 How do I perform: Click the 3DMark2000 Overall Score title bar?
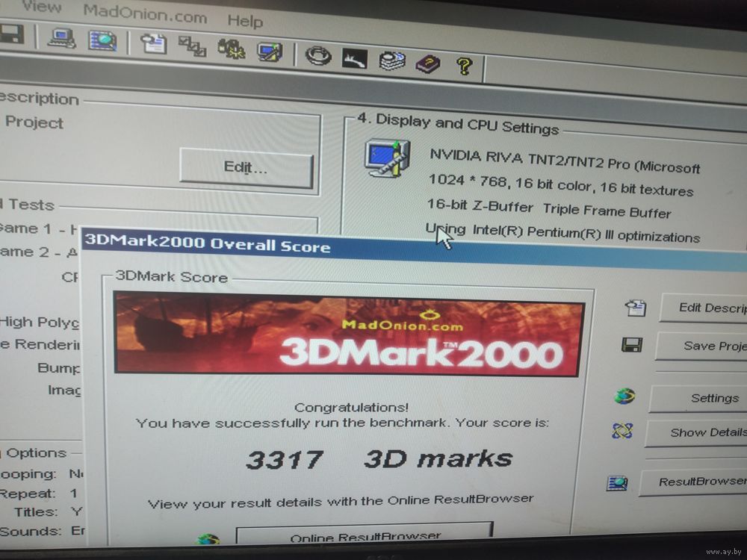tap(414, 249)
